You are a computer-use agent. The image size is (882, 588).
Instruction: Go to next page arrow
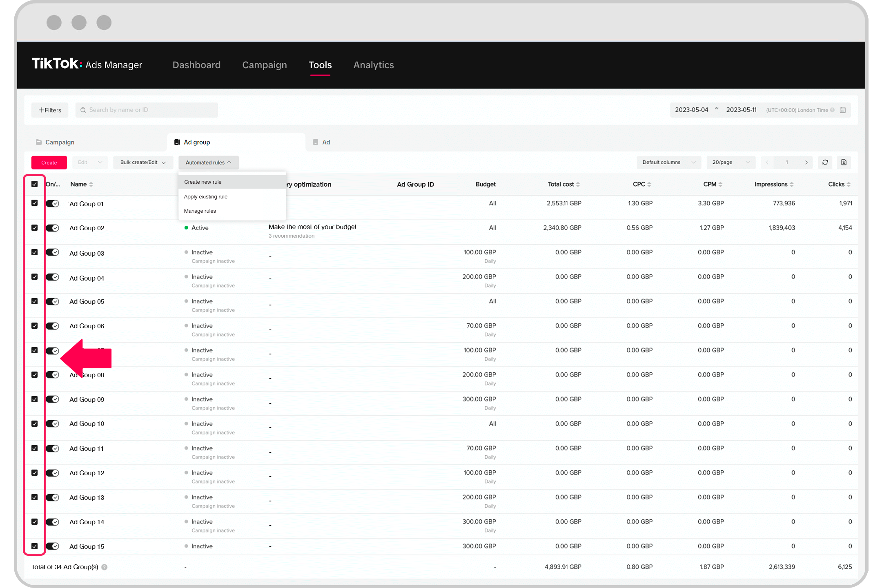(806, 163)
